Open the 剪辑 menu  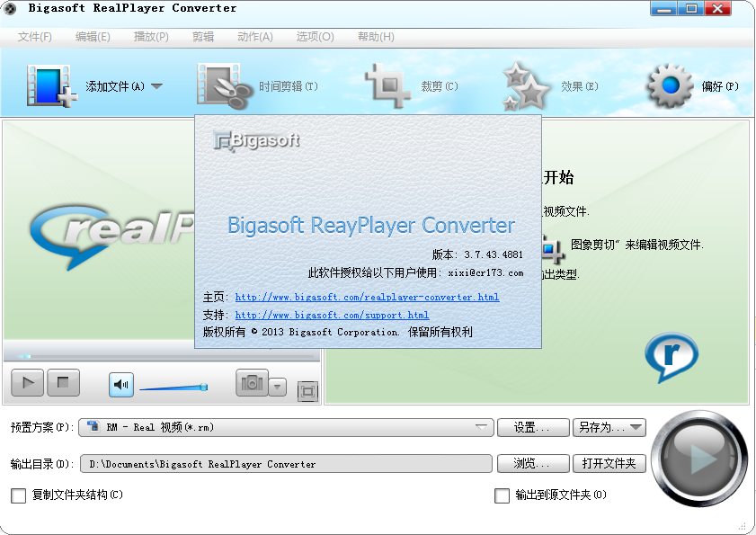click(203, 37)
